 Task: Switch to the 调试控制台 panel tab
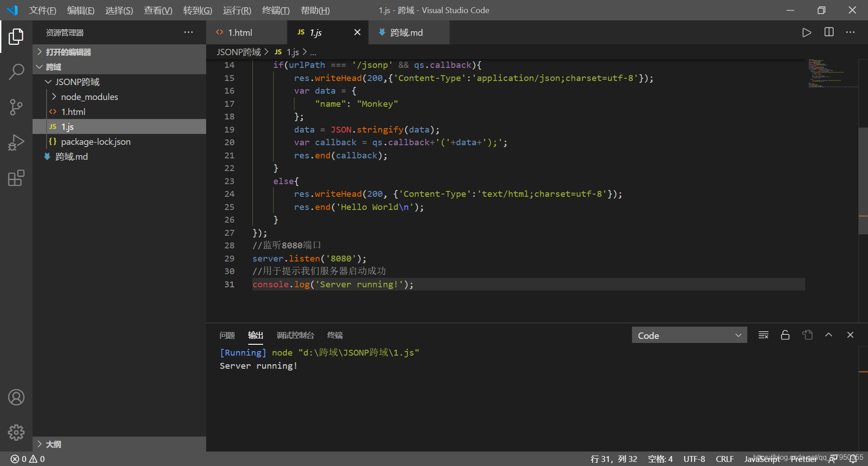295,335
